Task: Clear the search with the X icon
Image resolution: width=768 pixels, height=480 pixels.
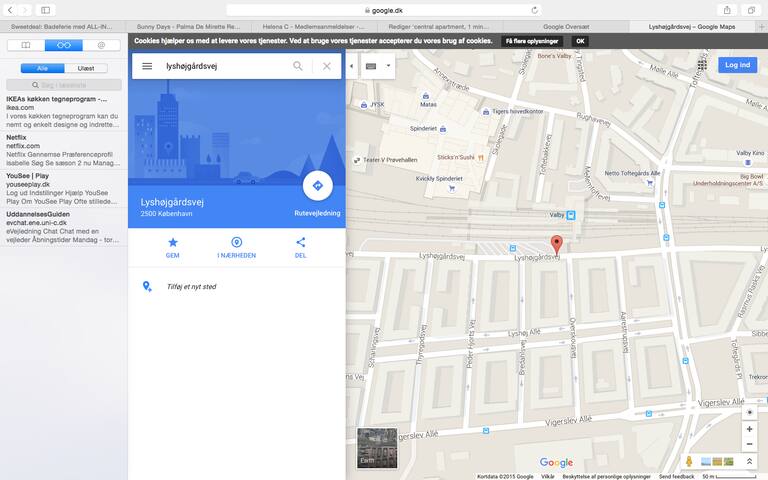Action: pos(327,66)
